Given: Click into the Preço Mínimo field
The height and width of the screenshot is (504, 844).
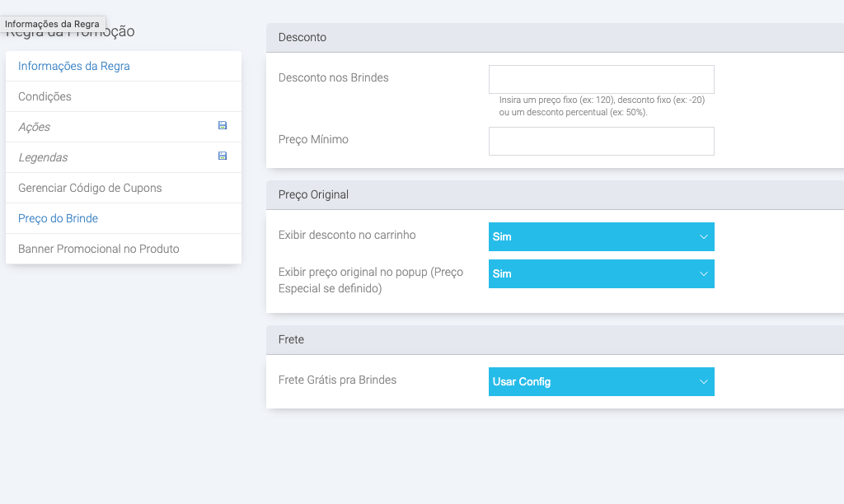Looking at the screenshot, I should pyautogui.click(x=601, y=142).
